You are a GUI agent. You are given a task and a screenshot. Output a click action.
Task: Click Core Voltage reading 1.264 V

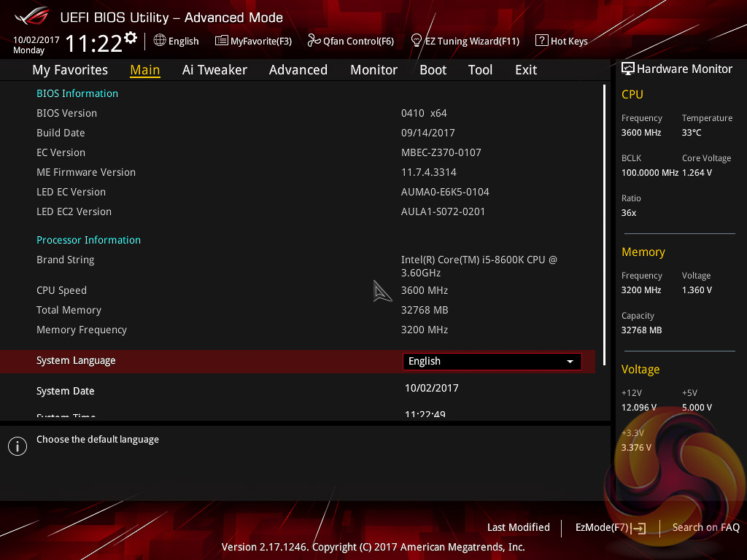pyautogui.click(x=697, y=172)
